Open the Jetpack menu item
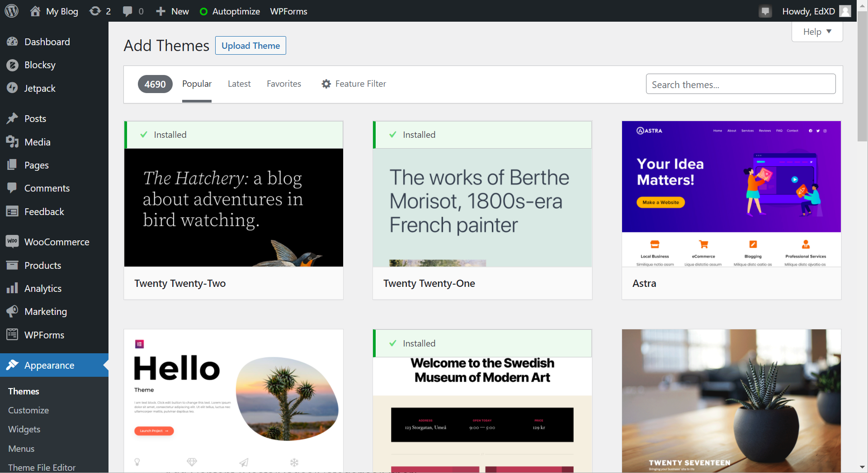868x473 pixels. tap(54, 88)
